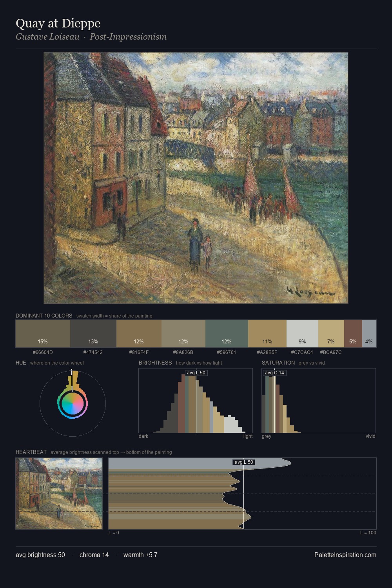Viewport: 392px width, 588px height.
Task: Click the 'Gustave Loiseau' artist name
Action: point(47,37)
